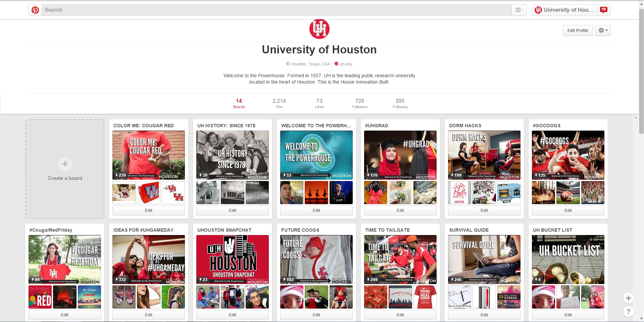Viewport: 644px width, 322px height.
Task: Open the Future Coogs baby cover image
Action: 316,260
